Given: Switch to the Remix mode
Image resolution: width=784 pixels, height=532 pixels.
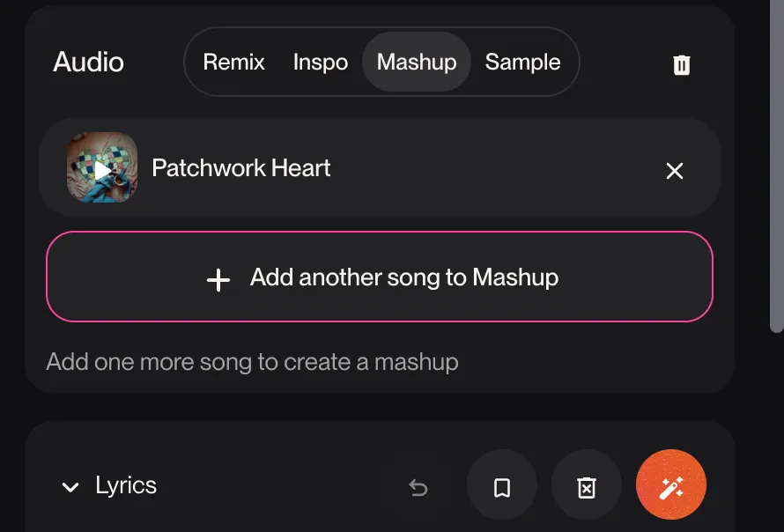Looking at the screenshot, I should click(x=233, y=62).
